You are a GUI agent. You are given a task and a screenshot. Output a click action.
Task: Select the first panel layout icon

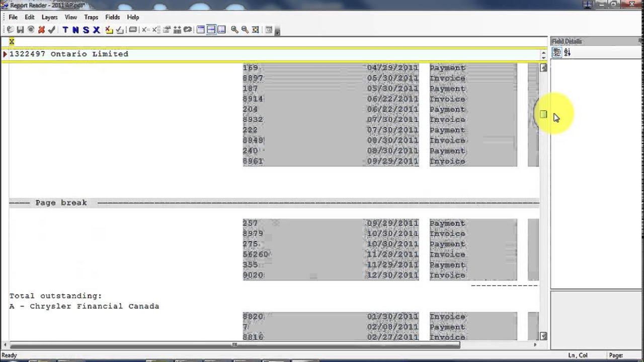[201, 30]
